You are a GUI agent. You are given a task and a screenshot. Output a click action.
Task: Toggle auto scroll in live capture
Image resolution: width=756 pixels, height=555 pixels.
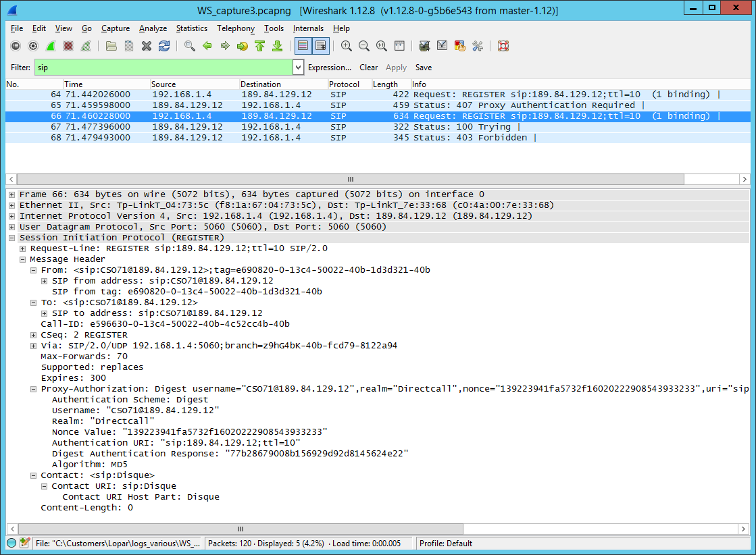coord(321,46)
